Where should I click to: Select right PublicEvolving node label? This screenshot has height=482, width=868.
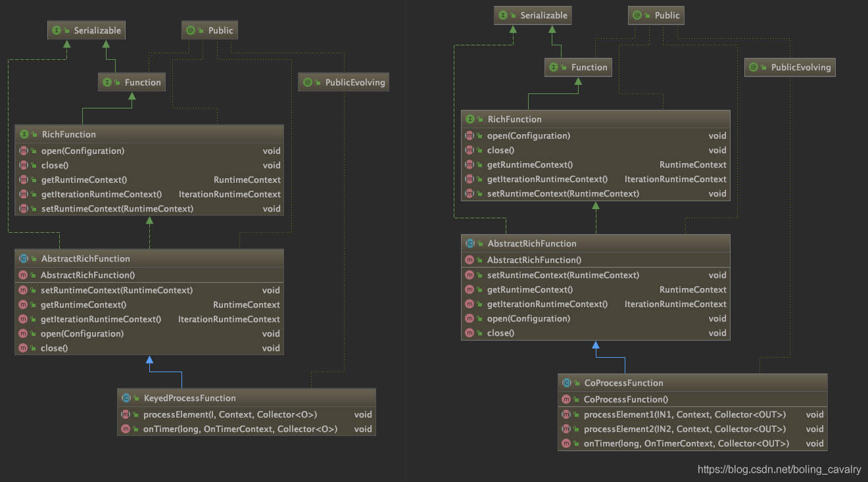point(801,67)
